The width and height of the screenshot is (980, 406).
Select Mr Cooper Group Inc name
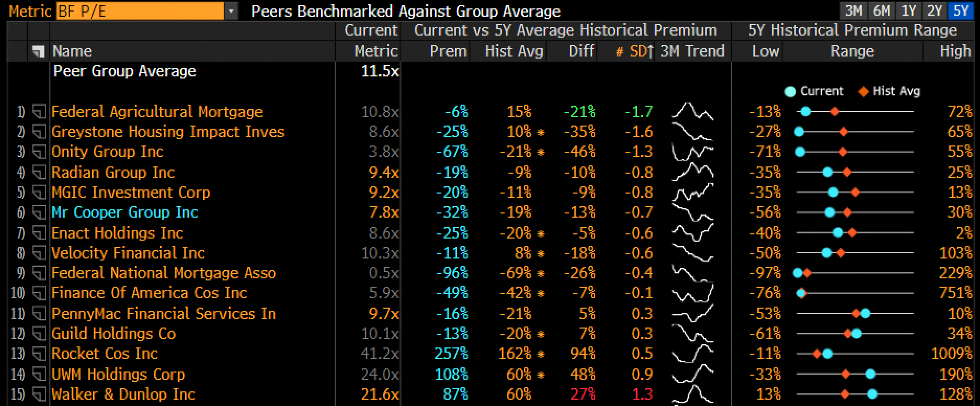point(124,212)
